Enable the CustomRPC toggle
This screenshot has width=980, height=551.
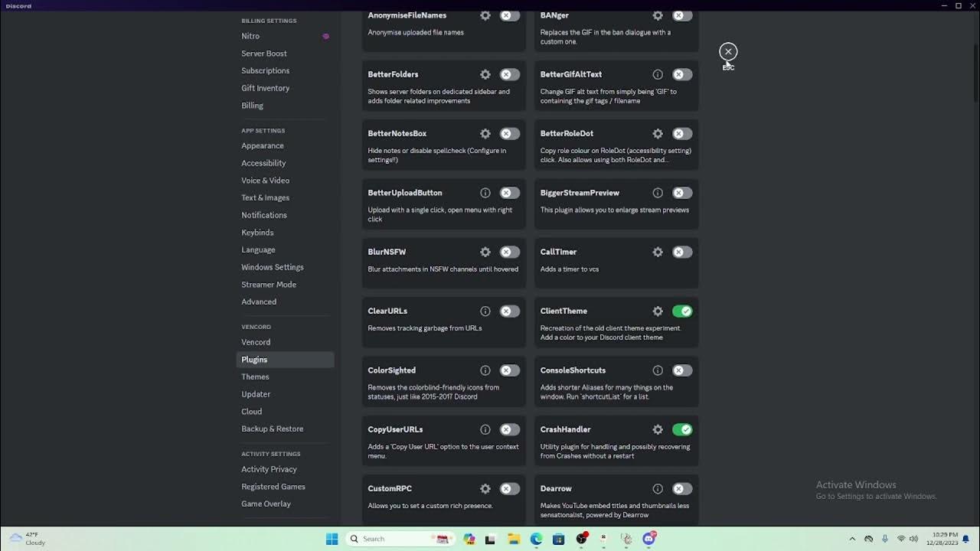click(x=510, y=489)
